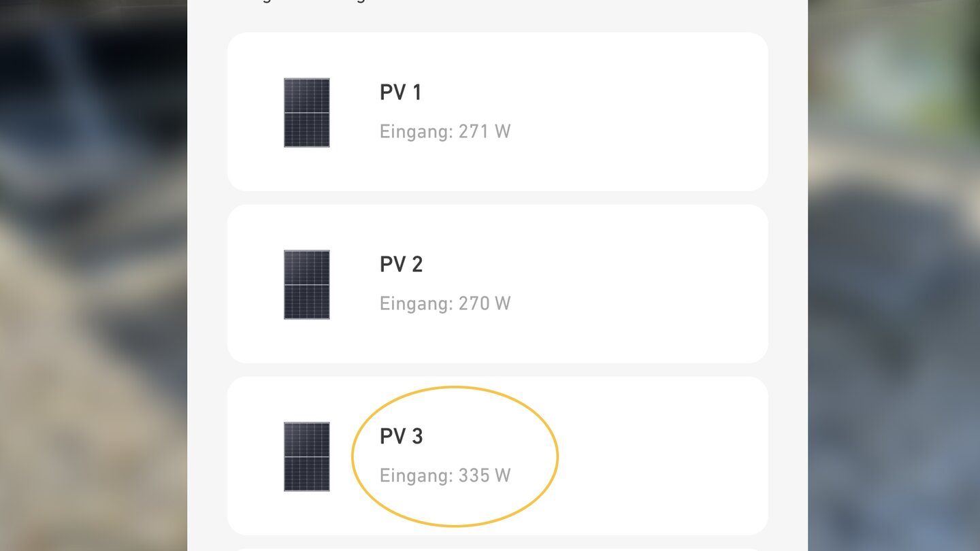Select the "PV 2" title text
Screen dimensions: 980x551
401,265
